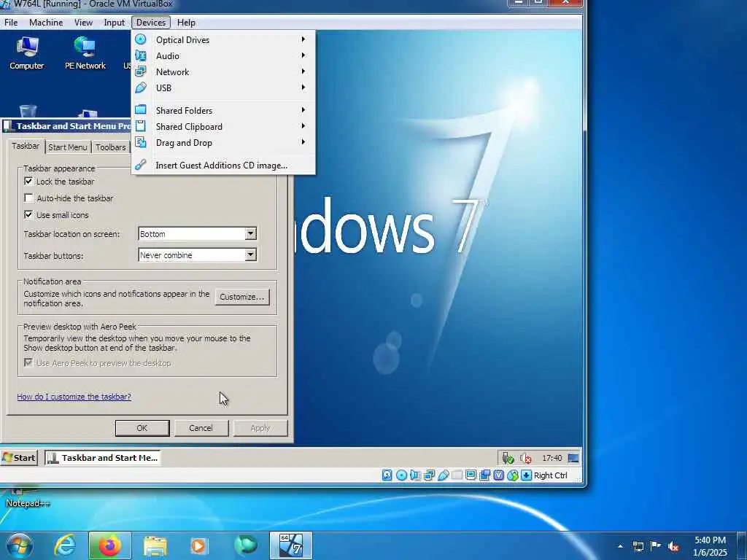747x560 pixels.
Task: Open the PE Network desktop icon
Action: pyautogui.click(x=85, y=53)
